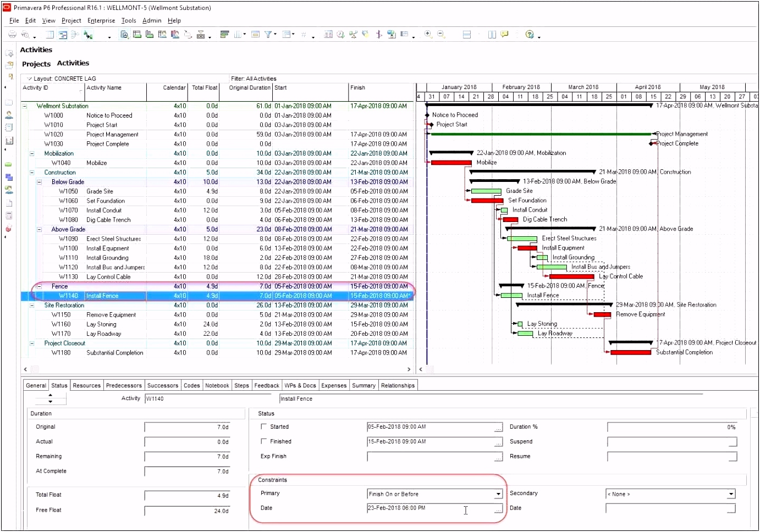Open the Help question mark icon

coord(530,35)
